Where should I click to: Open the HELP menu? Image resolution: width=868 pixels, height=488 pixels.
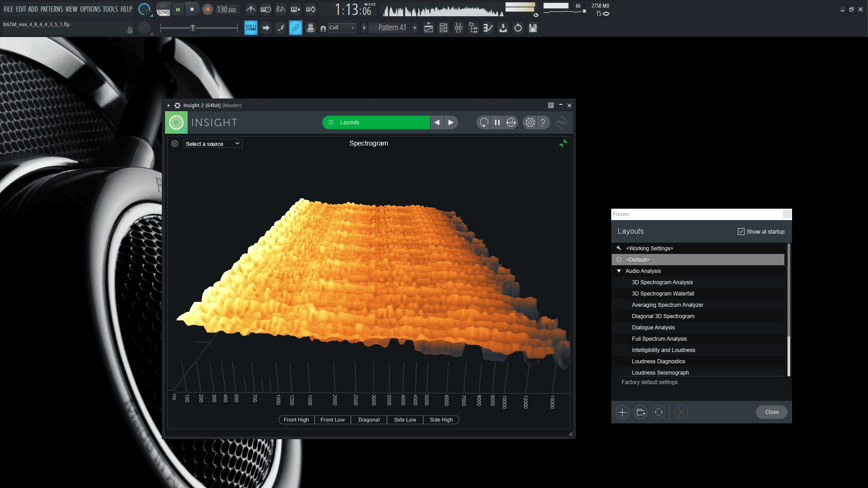coord(126,9)
